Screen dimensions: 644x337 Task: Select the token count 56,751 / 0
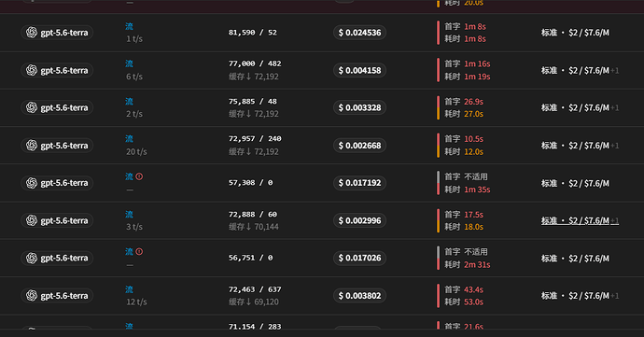250,258
